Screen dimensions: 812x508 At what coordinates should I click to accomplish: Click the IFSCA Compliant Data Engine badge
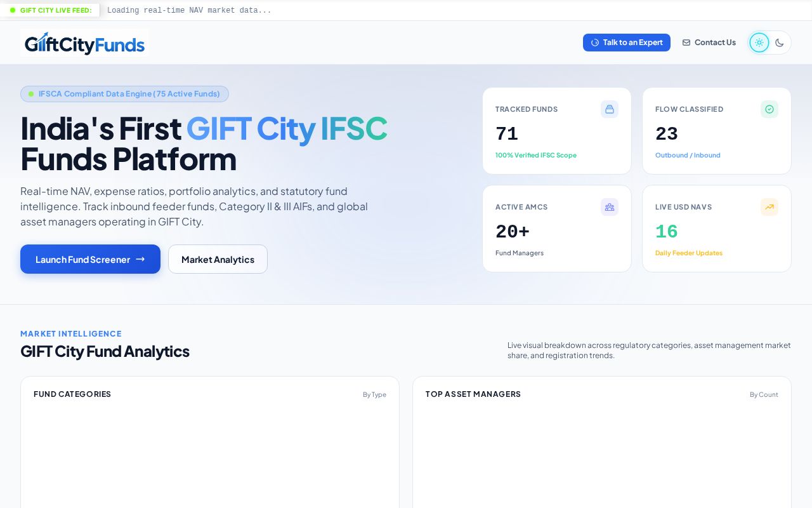pyautogui.click(x=124, y=94)
